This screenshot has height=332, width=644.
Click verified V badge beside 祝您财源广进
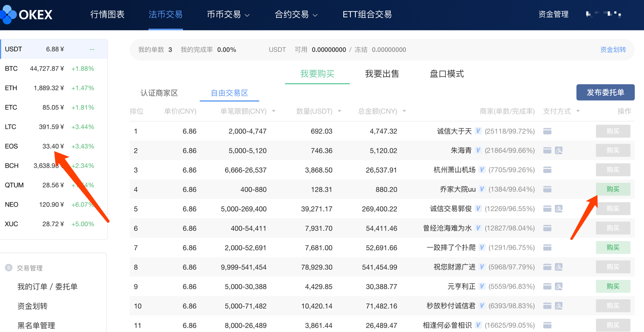point(482,267)
